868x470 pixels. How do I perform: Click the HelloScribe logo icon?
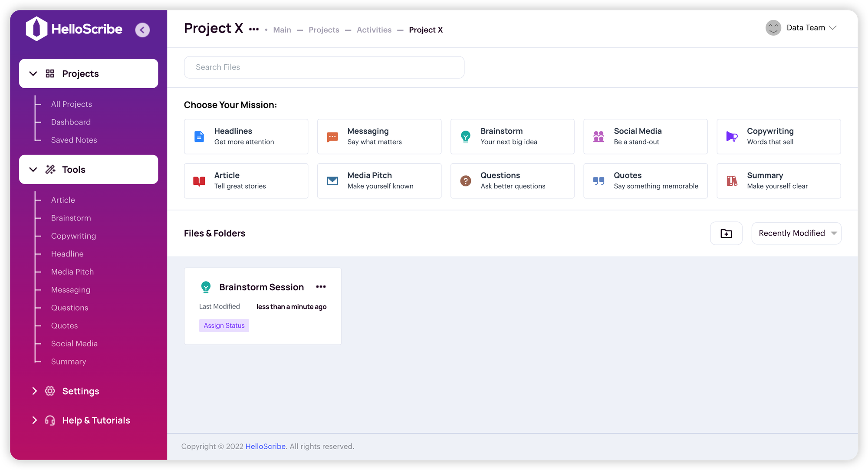click(x=36, y=29)
